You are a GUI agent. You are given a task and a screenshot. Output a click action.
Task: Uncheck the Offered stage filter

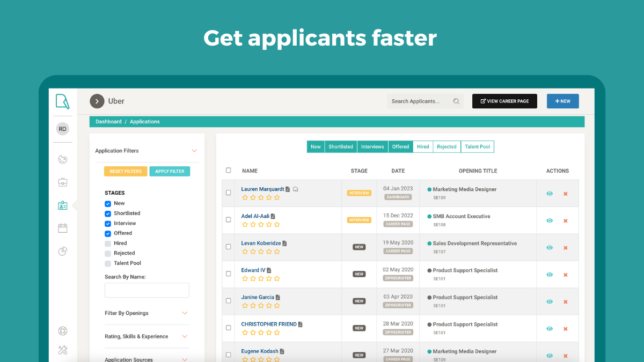(108, 233)
